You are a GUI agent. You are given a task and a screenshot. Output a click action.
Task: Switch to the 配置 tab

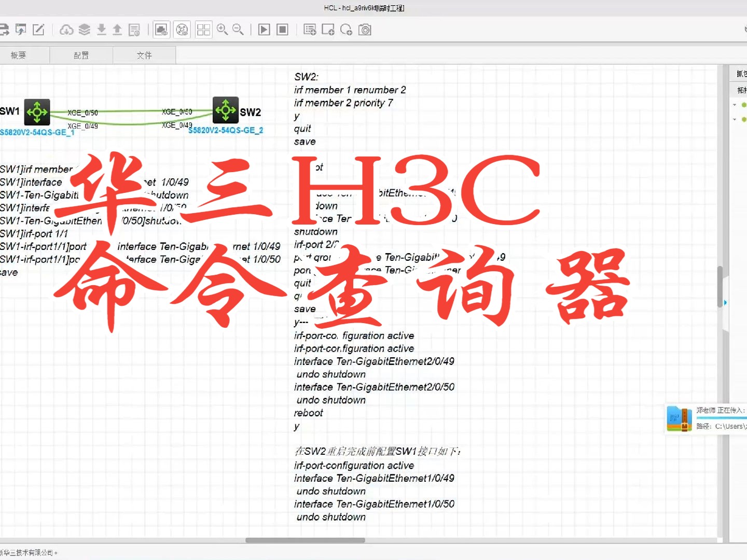click(x=81, y=55)
